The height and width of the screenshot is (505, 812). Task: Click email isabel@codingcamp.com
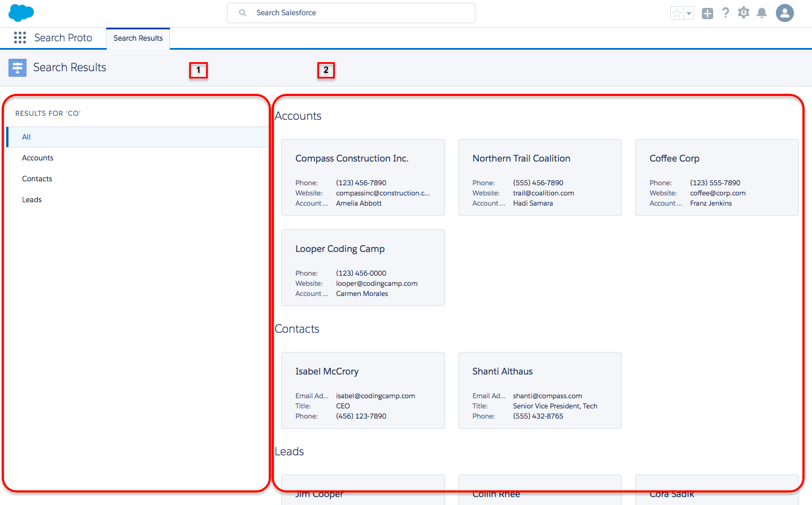[x=376, y=396]
